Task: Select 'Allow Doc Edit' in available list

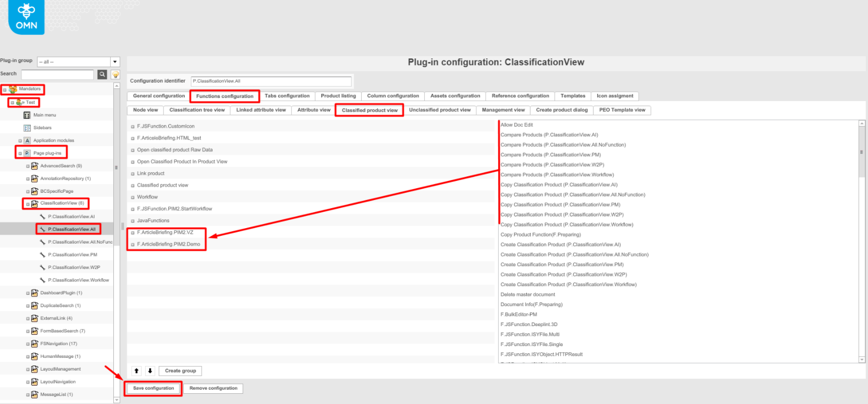Action: 517,125
